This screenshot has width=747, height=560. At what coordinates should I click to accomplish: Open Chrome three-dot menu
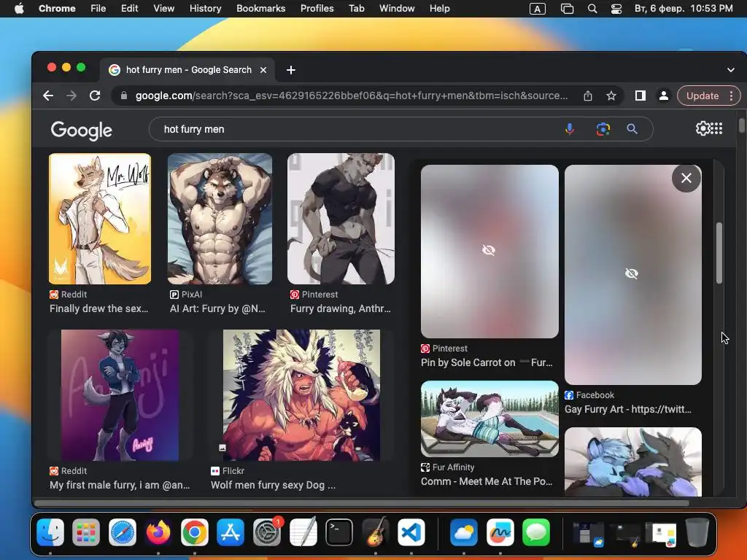(x=731, y=96)
